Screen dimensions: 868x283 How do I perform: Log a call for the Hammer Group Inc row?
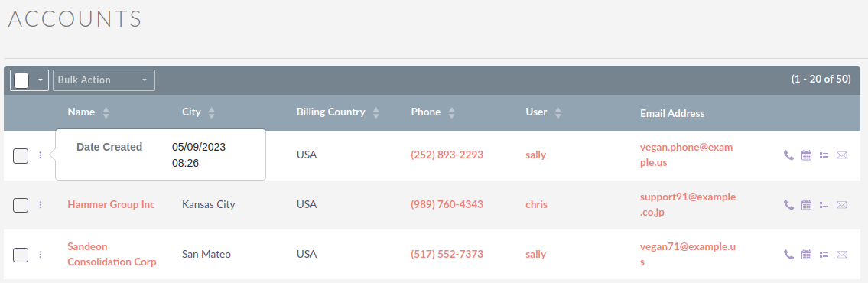(788, 205)
